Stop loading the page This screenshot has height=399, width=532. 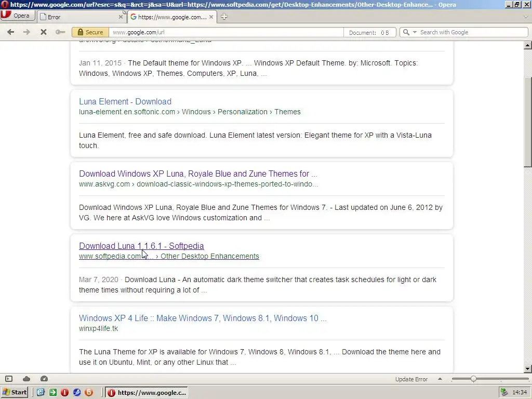tap(44, 32)
